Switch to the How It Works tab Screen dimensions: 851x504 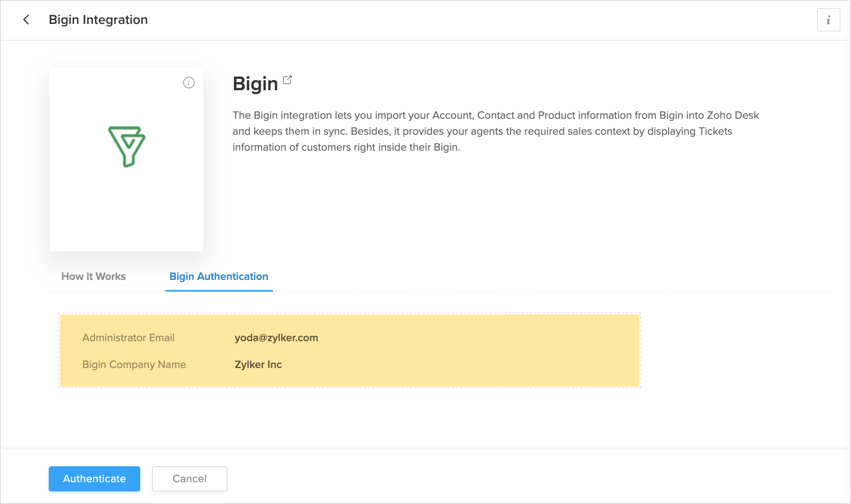coord(94,277)
